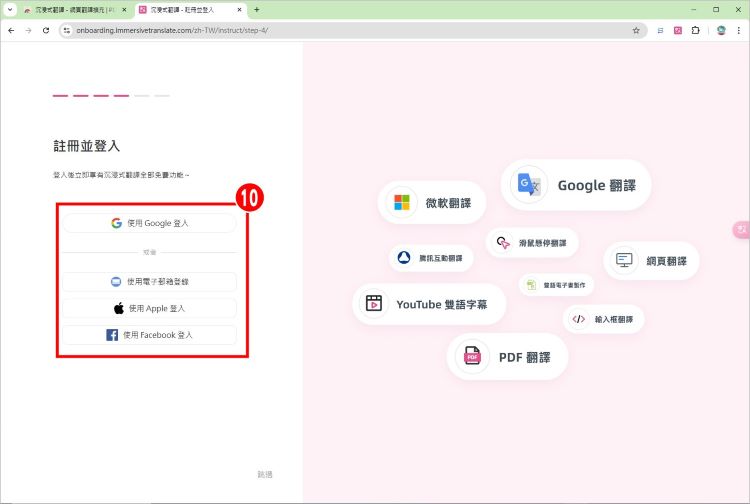Close the active onboarding tab
Image resolution: width=750 pixels, height=504 pixels.
[x=240, y=10]
